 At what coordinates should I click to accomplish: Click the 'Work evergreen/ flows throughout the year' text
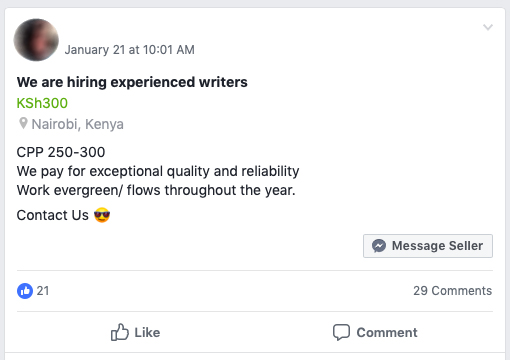(156, 190)
